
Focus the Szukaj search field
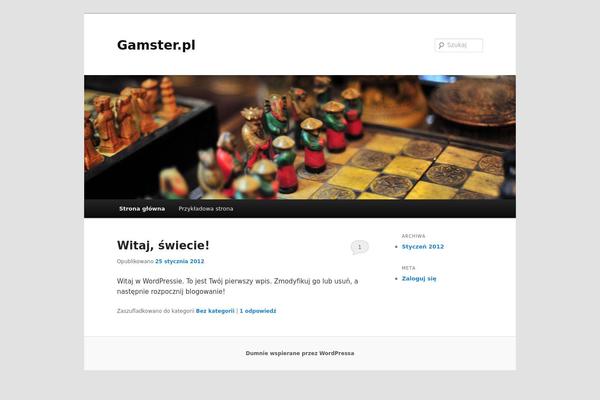(x=458, y=45)
